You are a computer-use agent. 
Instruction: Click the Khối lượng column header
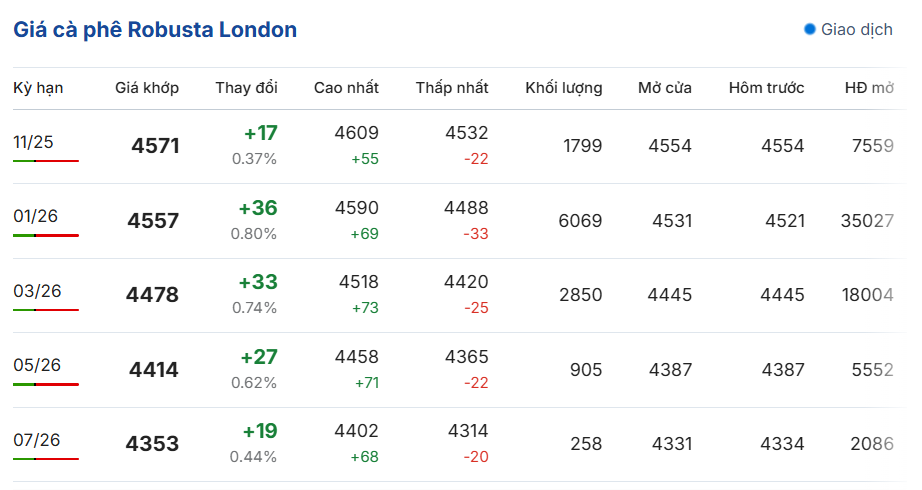(x=564, y=88)
